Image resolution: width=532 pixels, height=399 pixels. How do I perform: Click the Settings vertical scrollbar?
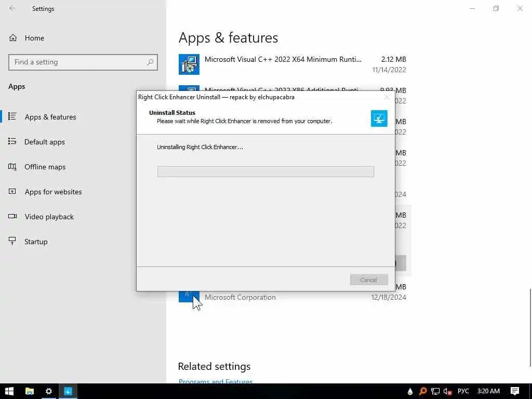[x=530, y=327]
